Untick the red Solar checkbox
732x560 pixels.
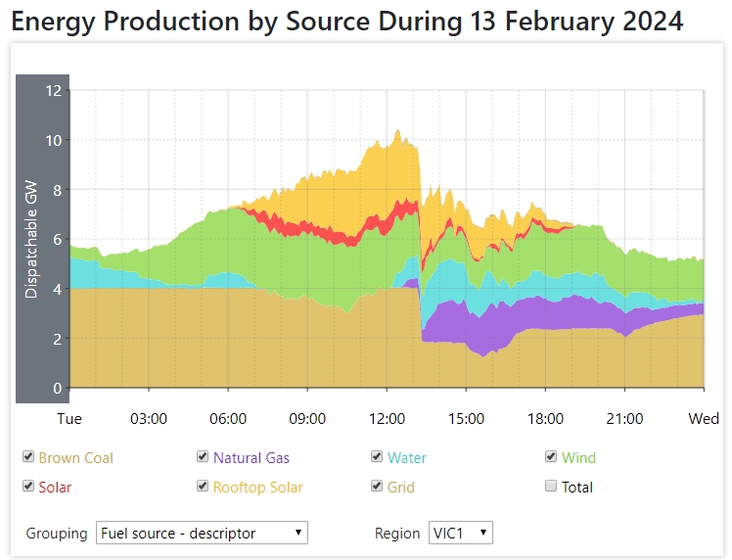(x=28, y=487)
